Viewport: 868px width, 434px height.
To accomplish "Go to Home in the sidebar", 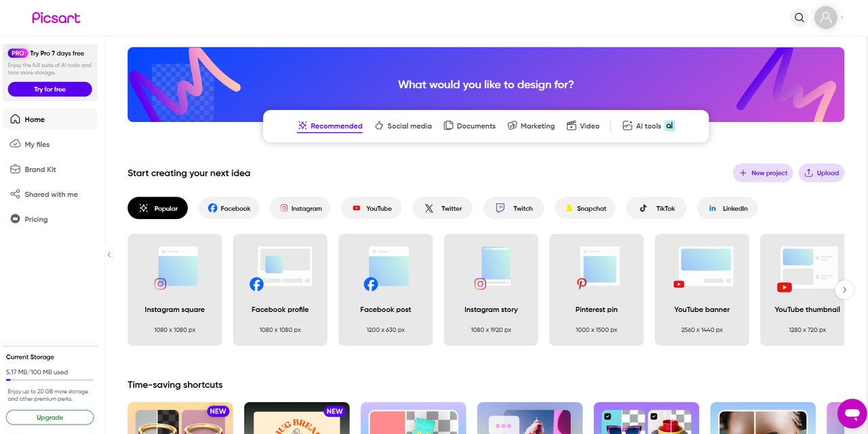I will (50, 119).
